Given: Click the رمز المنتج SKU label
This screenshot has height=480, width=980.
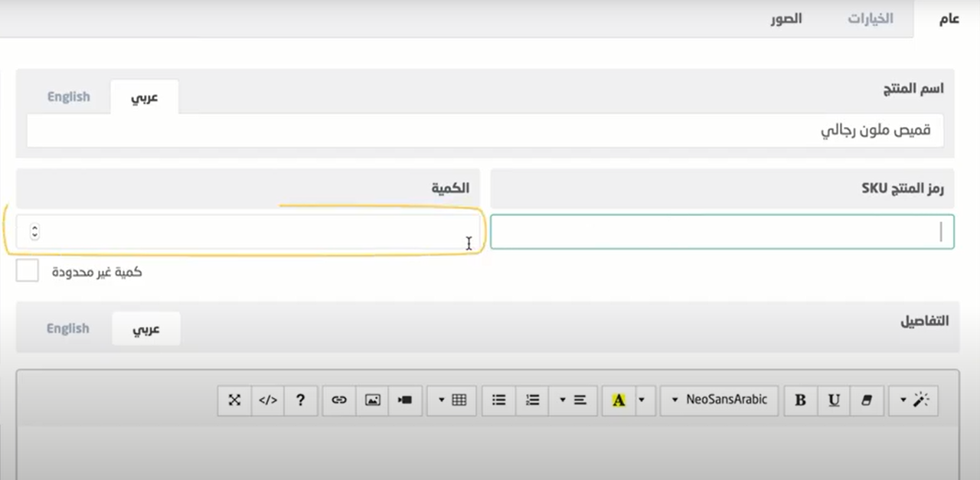Looking at the screenshot, I should point(903,188).
